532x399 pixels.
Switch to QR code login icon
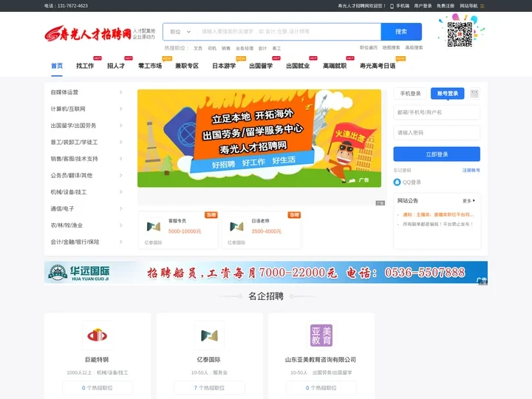coord(474,94)
